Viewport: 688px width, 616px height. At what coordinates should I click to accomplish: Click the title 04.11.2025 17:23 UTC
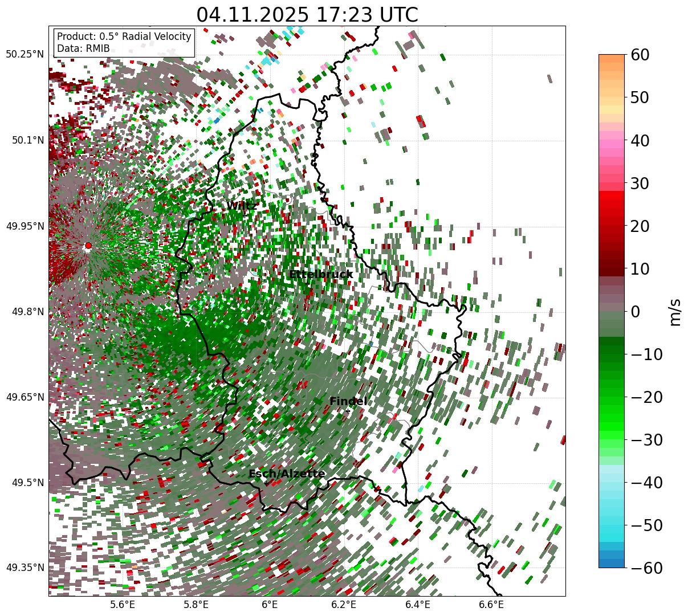click(x=307, y=14)
